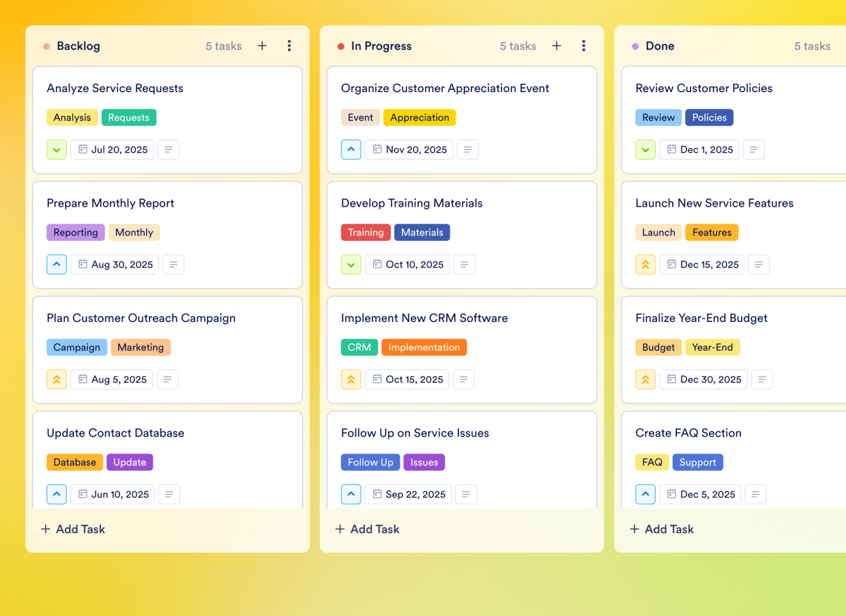The image size is (846, 616).
Task: Click Add Task in the Backlog column
Action: point(72,529)
